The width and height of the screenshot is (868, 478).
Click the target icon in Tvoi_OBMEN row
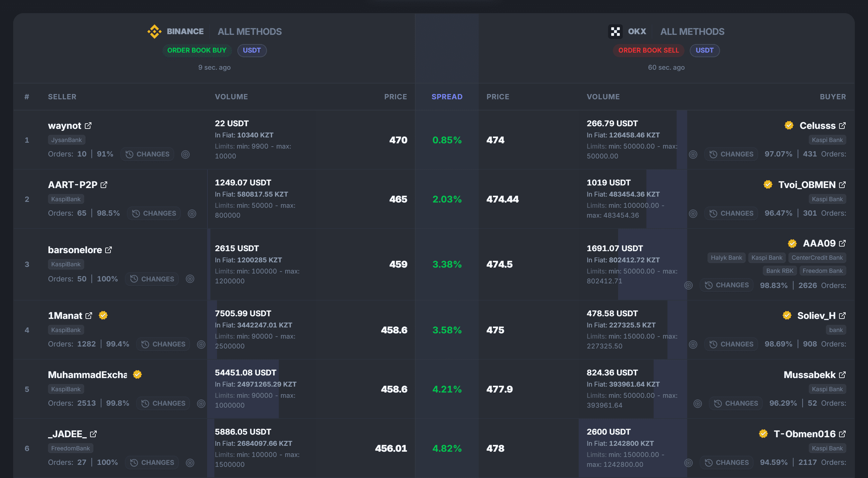pyautogui.click(x=693, y=214)
